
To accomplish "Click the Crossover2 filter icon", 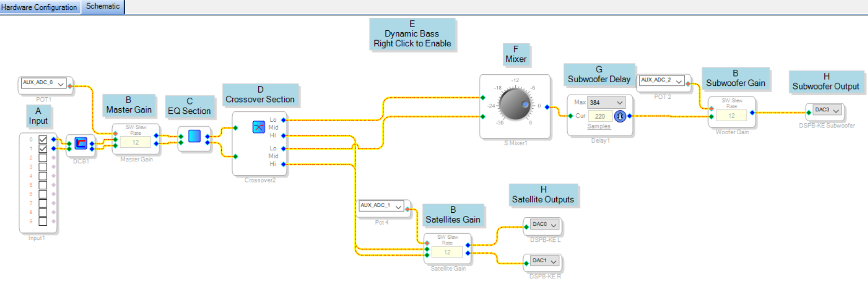I will tap(258, 127).
